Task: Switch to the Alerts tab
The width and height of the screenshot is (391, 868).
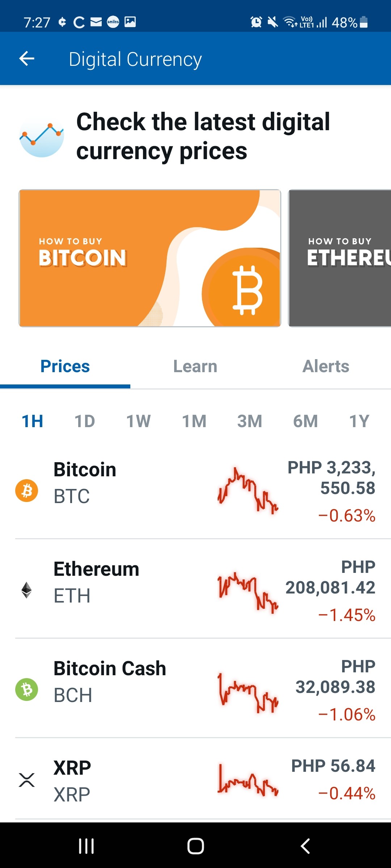Action: pos(326,366)
